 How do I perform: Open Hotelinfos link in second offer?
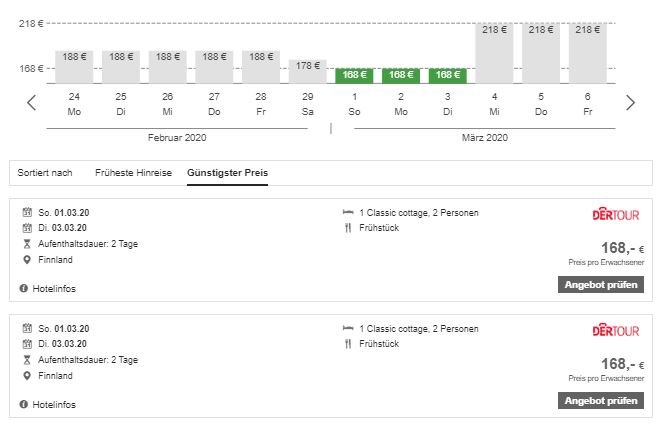[54, 404]
